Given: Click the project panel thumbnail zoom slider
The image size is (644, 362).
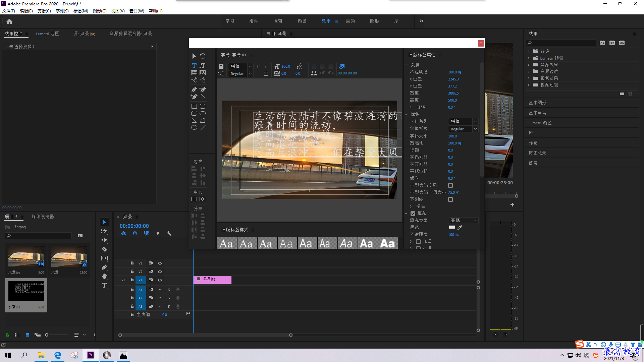Looking at the screenshot, I should pos(57,335).
